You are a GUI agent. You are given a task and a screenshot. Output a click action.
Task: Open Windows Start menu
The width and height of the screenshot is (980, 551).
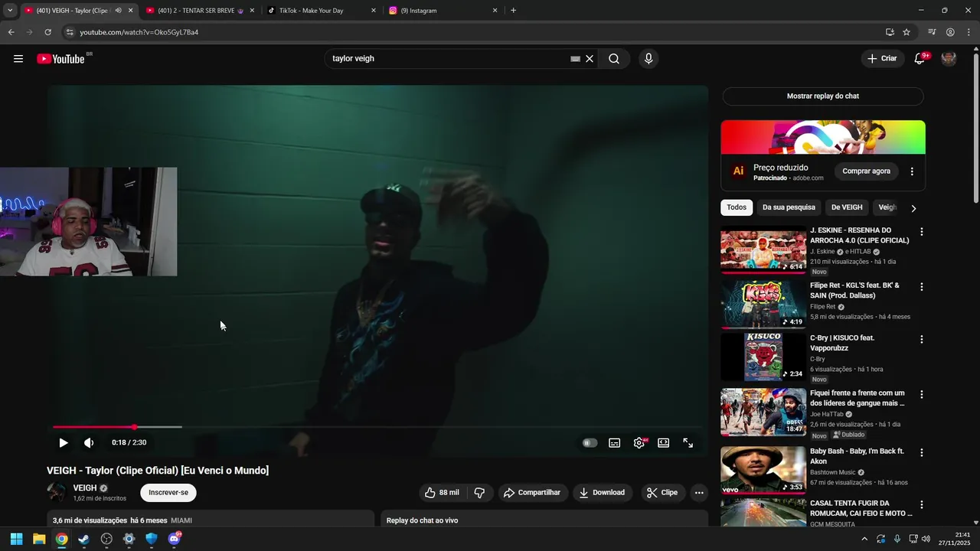(x=16, y=539)
